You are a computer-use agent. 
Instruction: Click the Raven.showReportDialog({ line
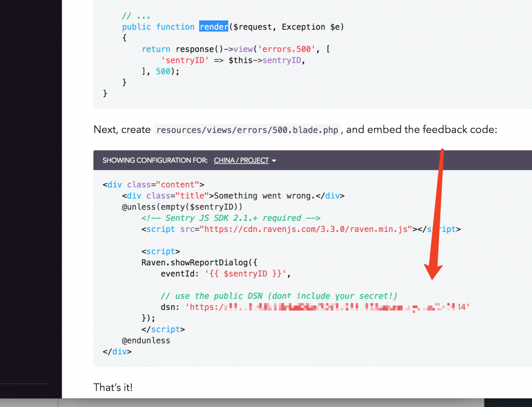tap(199, 263)
